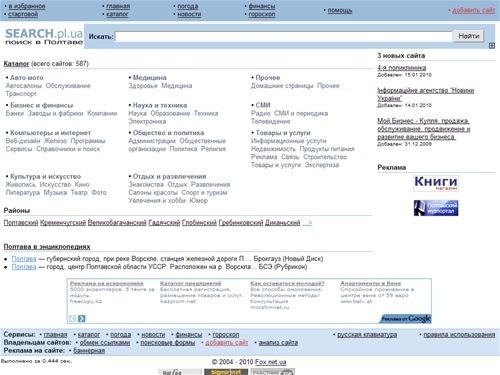This screenshot has width=500, height=375.
Task: Add page via в избранное link
Action: point(27,6)
